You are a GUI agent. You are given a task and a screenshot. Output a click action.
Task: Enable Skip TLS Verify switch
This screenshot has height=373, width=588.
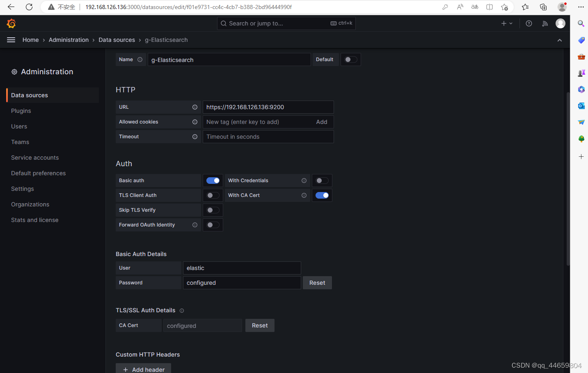[x=213, y=210]
